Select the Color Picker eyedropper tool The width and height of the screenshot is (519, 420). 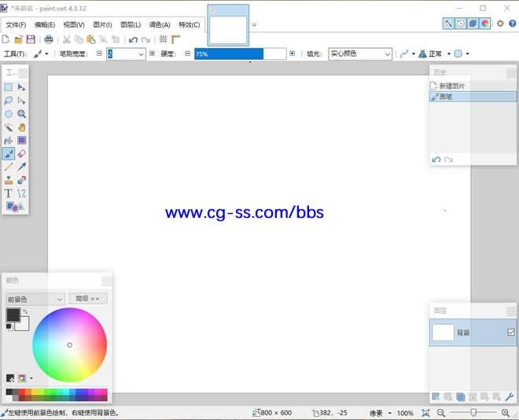tap(22, 167)
